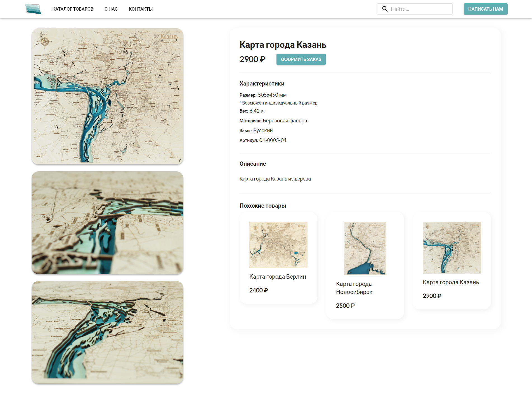This screenshot has width=532, height=394.
Task: Open the top Kazan map photo
Action: pos(107,96)
